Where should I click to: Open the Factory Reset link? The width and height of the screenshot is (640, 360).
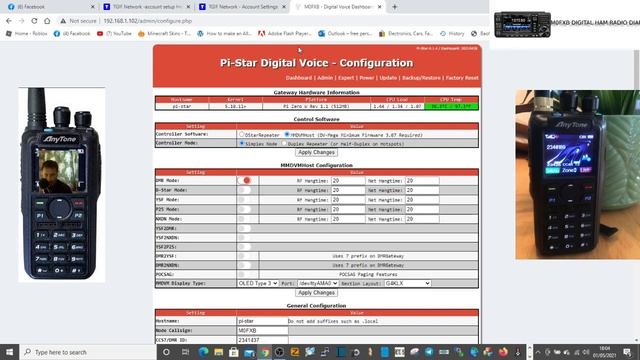(462, 78)
